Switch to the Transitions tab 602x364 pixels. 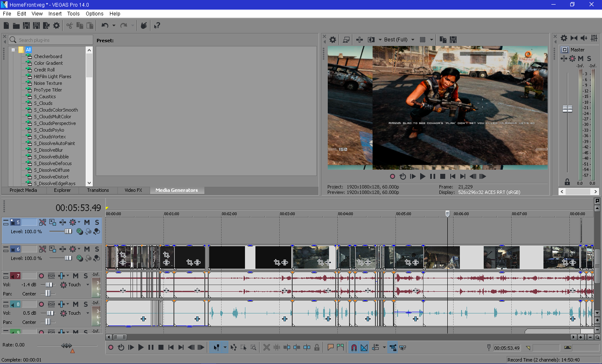click(98, 190)
